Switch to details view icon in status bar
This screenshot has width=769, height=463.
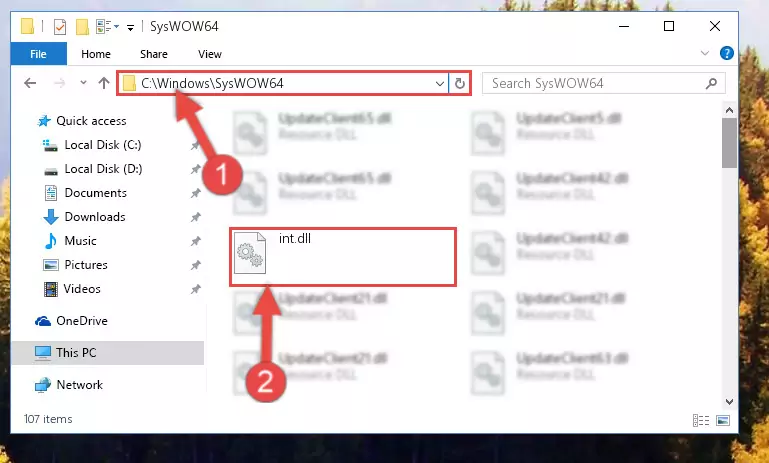(x=701, y=420)
